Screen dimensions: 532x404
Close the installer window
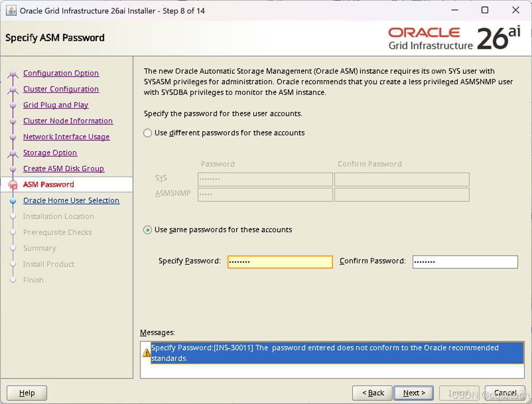[515, 10]
